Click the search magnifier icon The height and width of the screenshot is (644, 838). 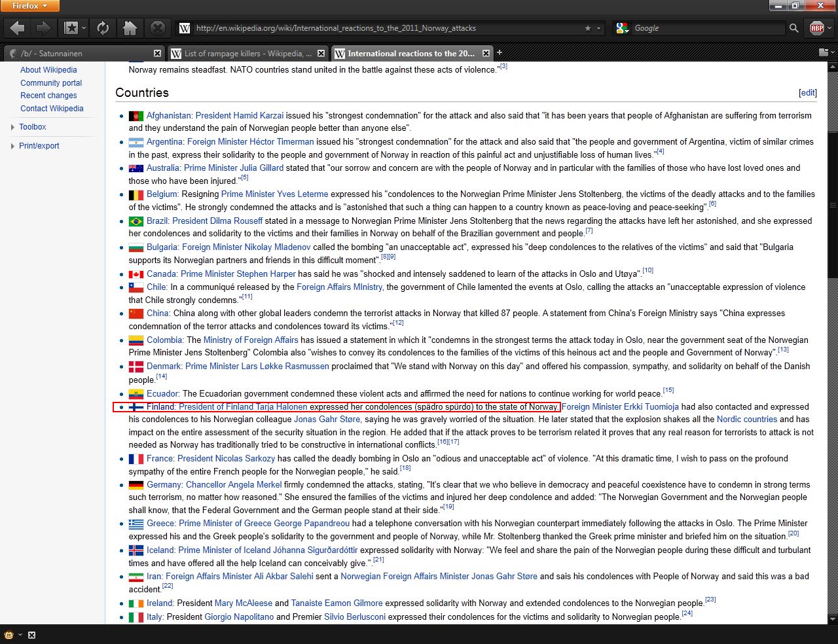coord(793,28)
